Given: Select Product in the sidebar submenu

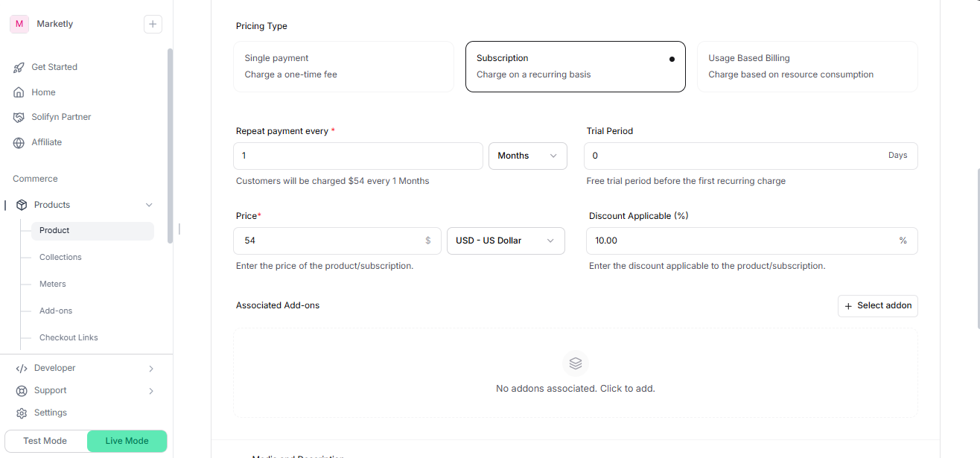Looking at the screenshot, I should [92, 231].
